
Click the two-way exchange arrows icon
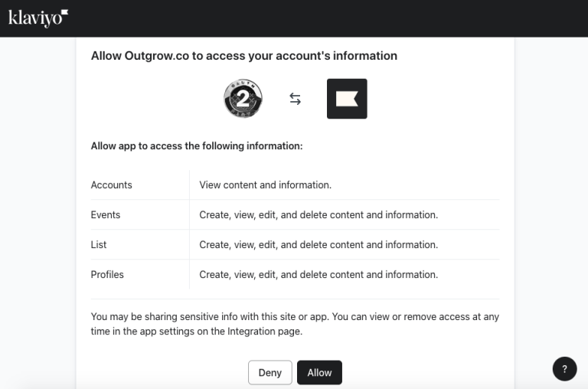point(295,99)
